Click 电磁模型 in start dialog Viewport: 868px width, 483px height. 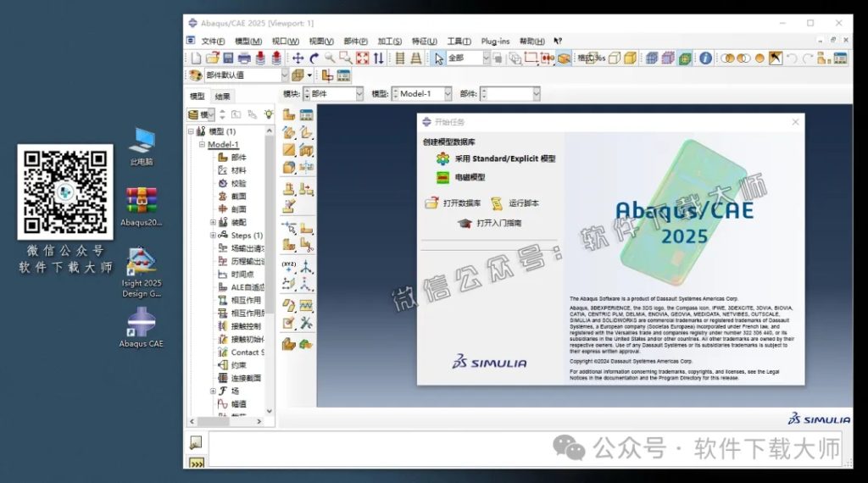tap(460, 177)
